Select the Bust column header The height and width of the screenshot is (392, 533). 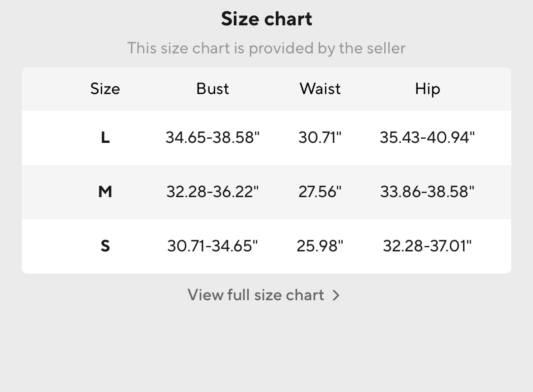click(x=212, y=89)
